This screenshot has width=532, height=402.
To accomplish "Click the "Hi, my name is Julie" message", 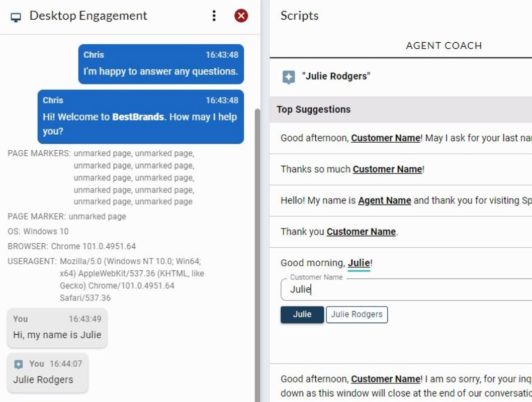I will (57, 328).
